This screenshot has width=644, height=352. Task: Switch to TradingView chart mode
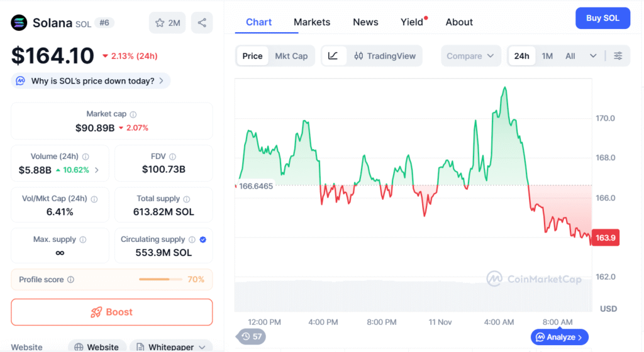[x=384, y=56]
